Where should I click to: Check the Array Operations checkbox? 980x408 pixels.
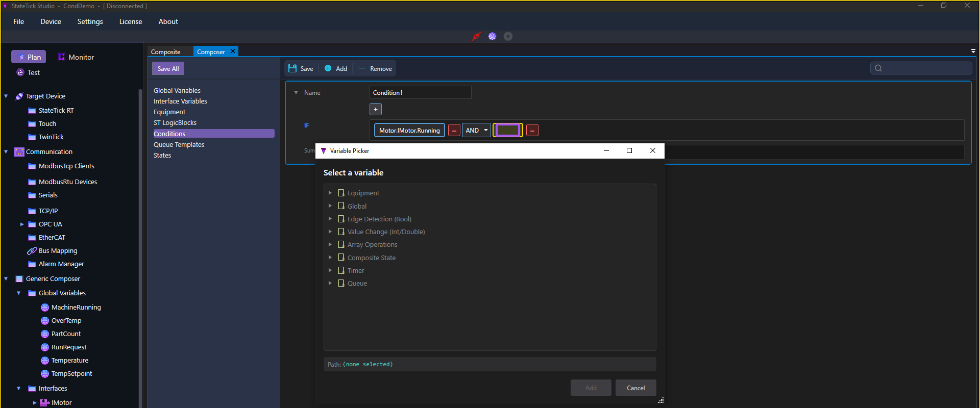click(x=341, y=244)
